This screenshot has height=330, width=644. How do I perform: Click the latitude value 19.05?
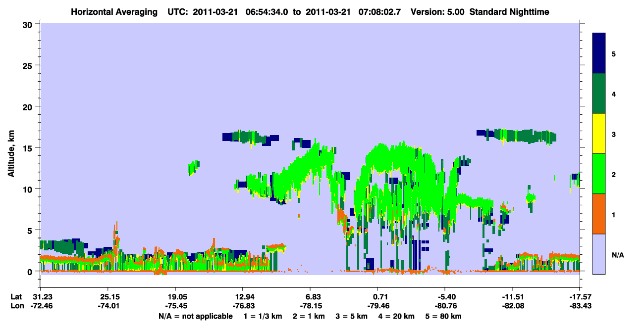tap(175, 297)
